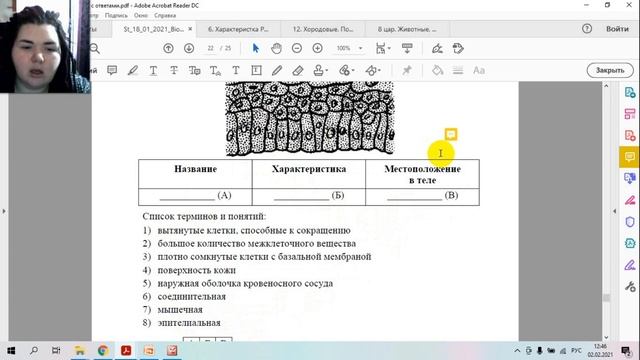Open the read mode display icon
The width and height of the screenshot is (640, 360).
click(407, 48)
